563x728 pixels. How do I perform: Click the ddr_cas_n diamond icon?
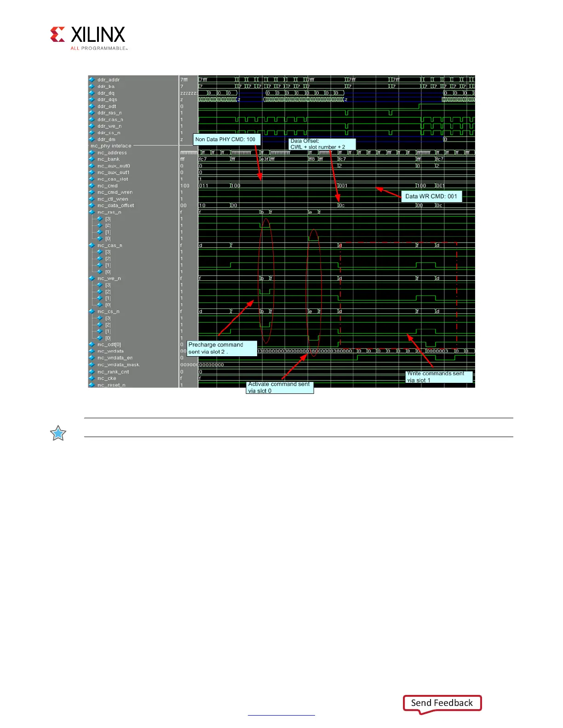coord(92,119)
